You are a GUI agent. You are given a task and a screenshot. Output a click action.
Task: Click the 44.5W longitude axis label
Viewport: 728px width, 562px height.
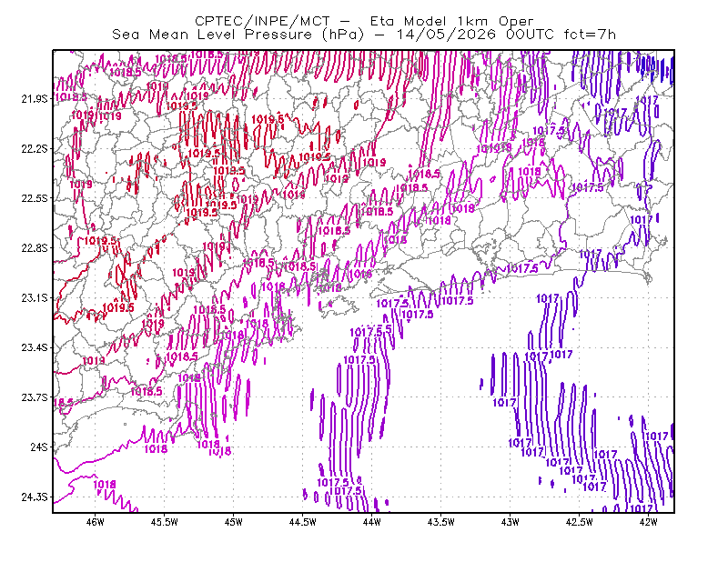303,522
